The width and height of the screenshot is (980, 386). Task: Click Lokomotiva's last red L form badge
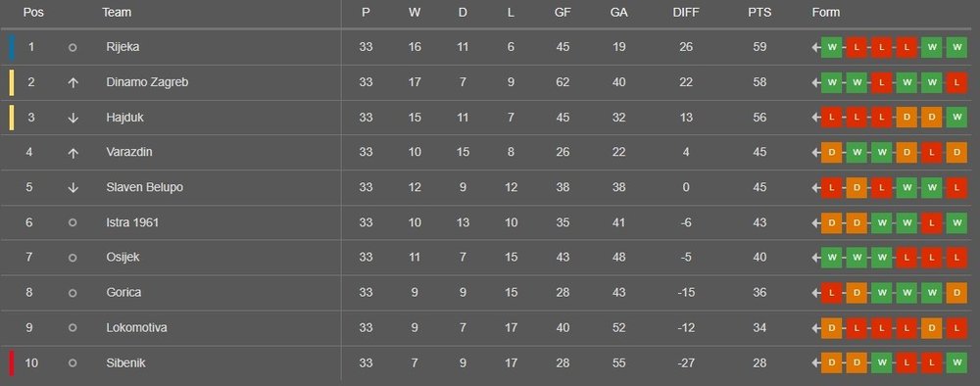click(x=956, y=328)
